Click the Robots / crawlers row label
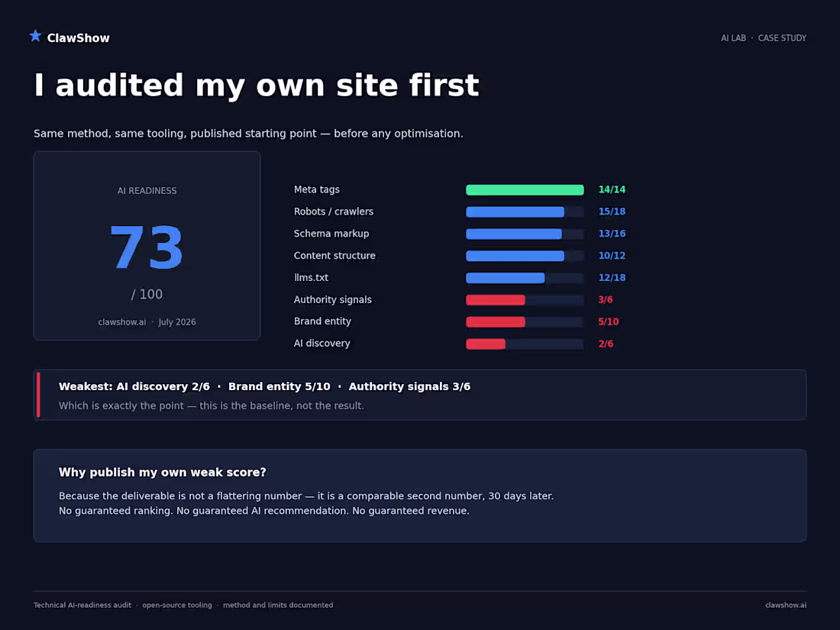Viewport: 840px width, 630px height. (333, 212)
